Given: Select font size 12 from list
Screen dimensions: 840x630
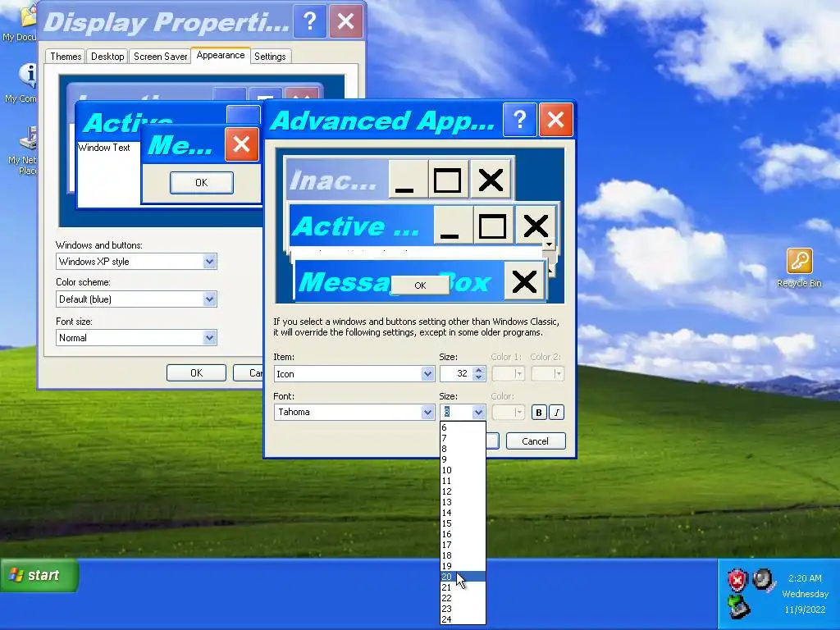Looking at the screenshot, I should coord(463,491).
